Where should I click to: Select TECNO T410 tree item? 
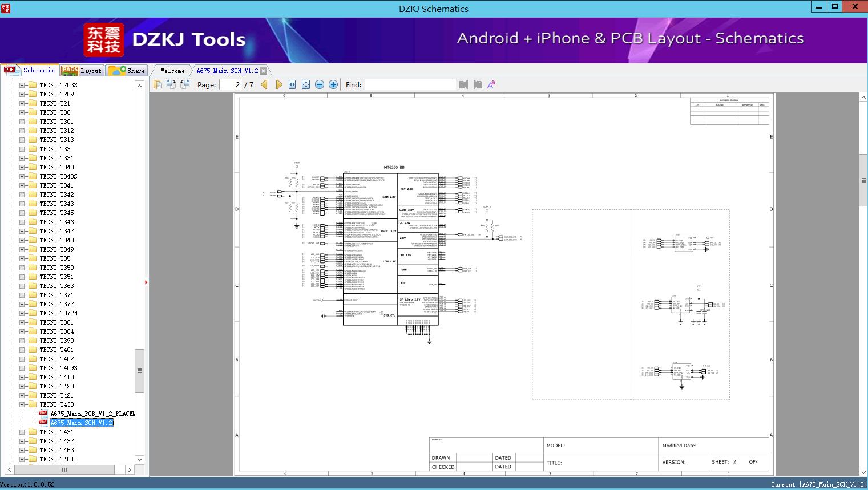56,377
